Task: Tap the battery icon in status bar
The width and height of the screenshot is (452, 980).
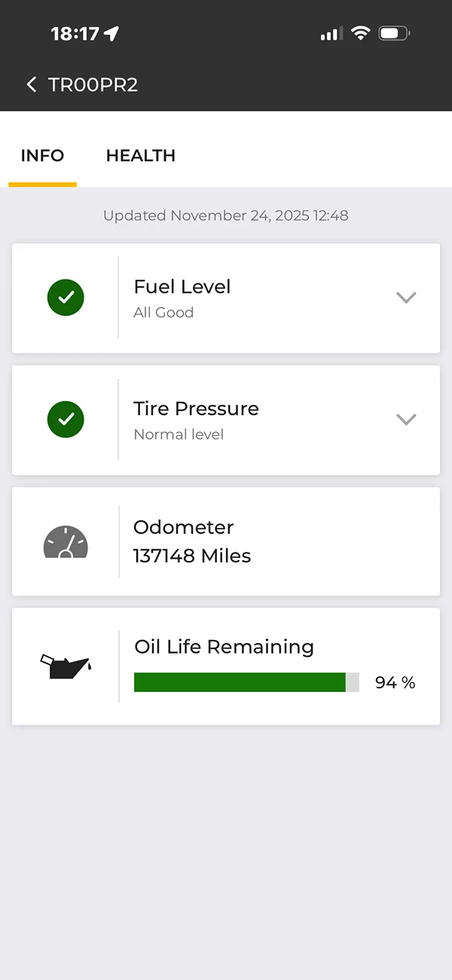Action: (x=395, y=33)
